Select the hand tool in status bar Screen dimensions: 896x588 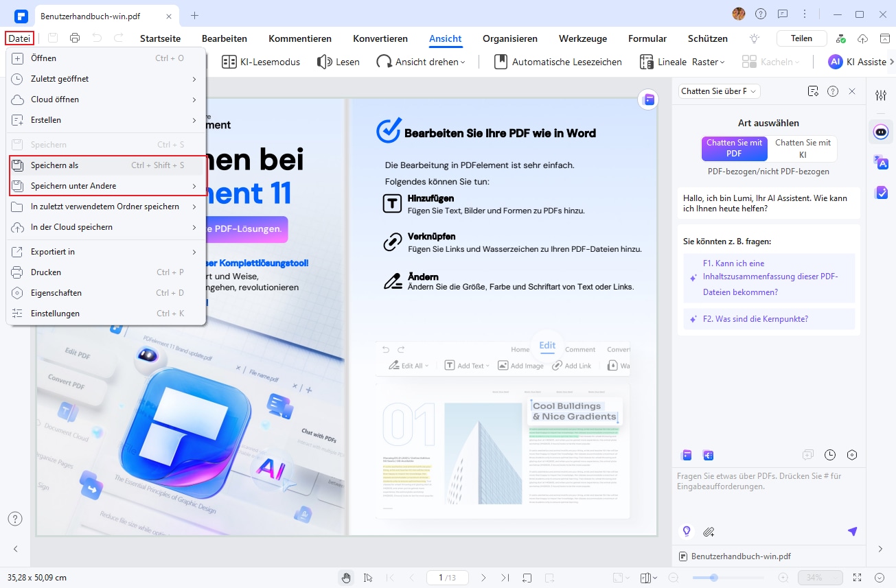347,578
